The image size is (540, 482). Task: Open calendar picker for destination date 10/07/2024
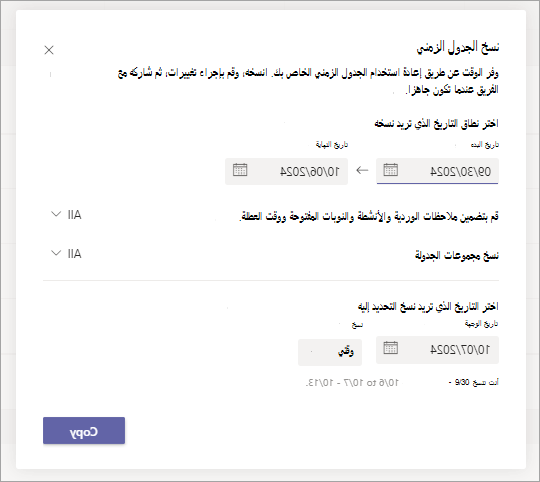[391, 348]
